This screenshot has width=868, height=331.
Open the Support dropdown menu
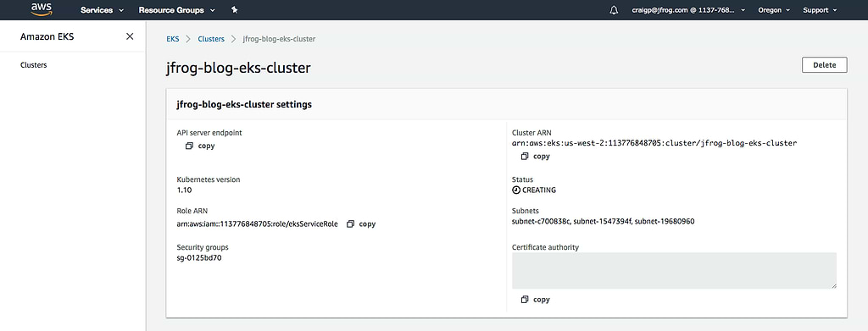tap(820, 10)
